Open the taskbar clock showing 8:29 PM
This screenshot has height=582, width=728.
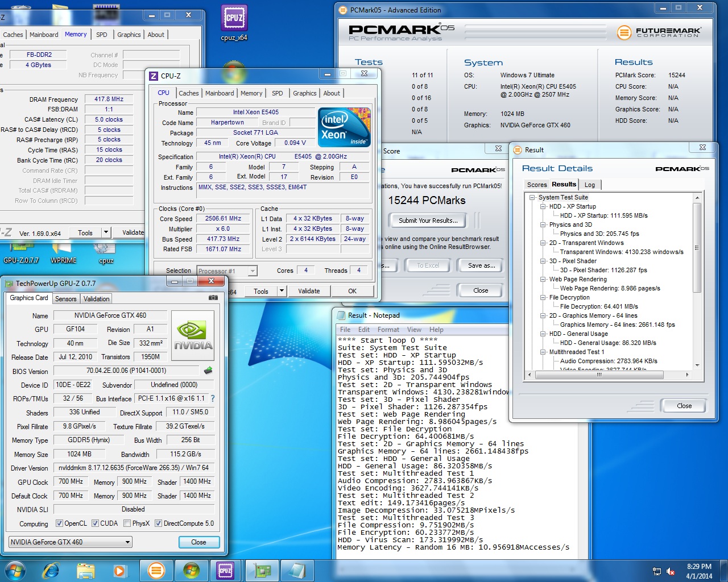coord(699,571)
